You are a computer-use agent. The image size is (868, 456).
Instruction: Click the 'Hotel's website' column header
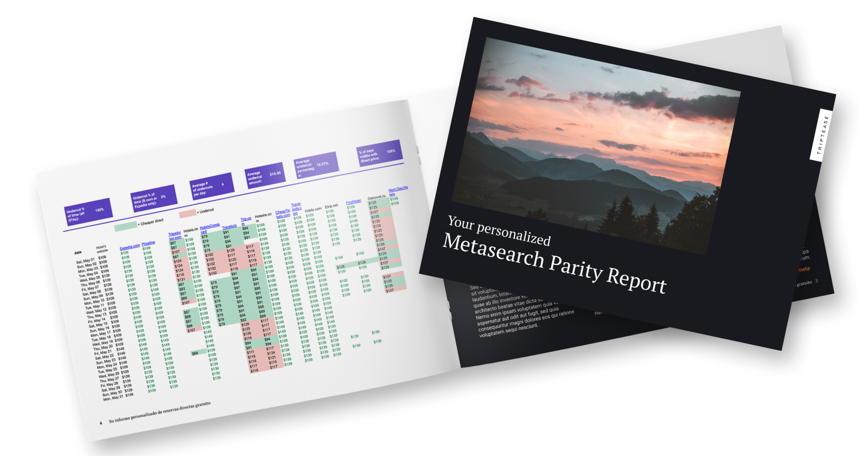(x=101, y=249)
